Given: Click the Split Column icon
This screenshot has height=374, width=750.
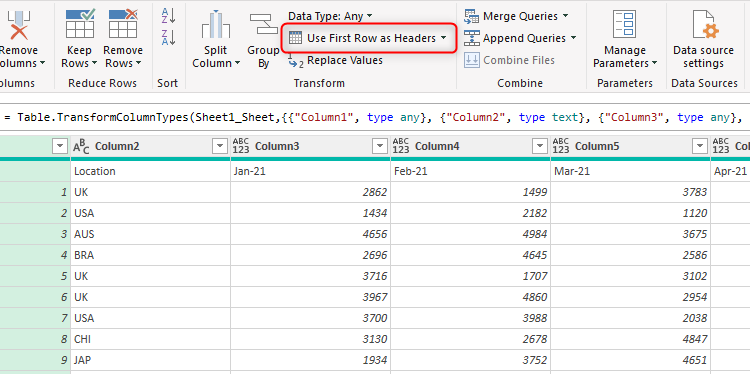Looking at the screenshot, I should [216, 24].
